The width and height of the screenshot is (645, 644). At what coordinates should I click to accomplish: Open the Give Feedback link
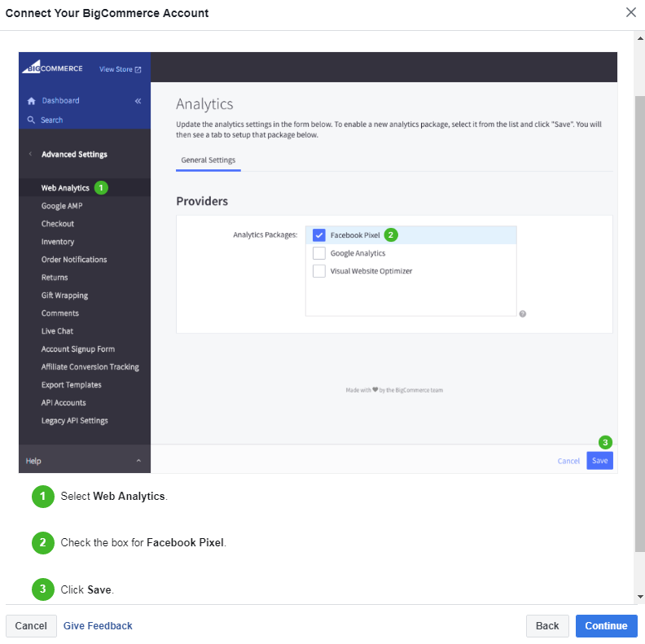98,625
